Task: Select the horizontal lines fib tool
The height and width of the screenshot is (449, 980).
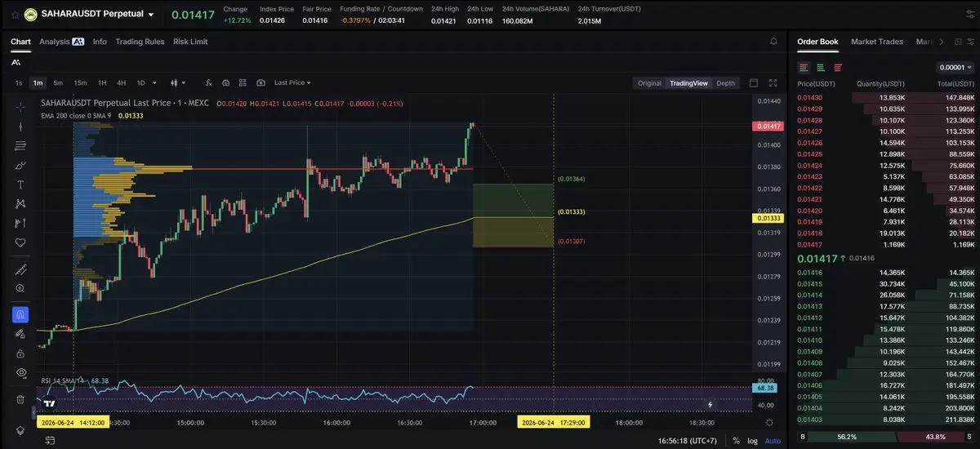Action: coord(20,145)
